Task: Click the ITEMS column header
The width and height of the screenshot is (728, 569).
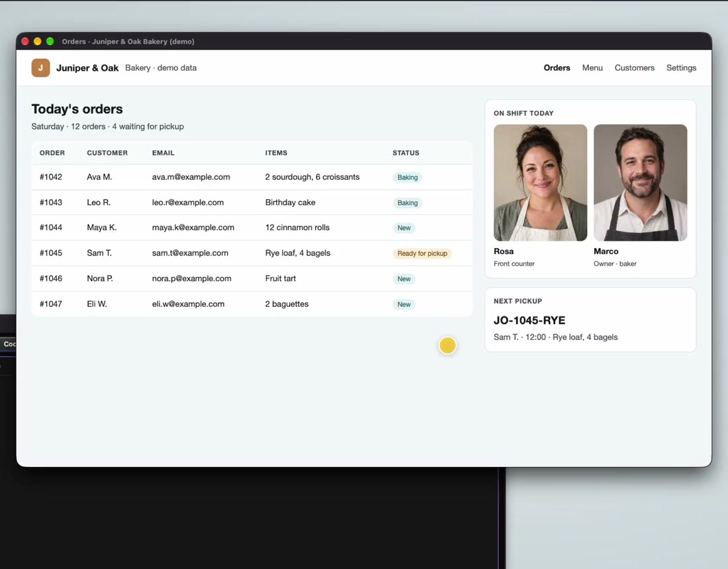Action: tap(276, 153)
